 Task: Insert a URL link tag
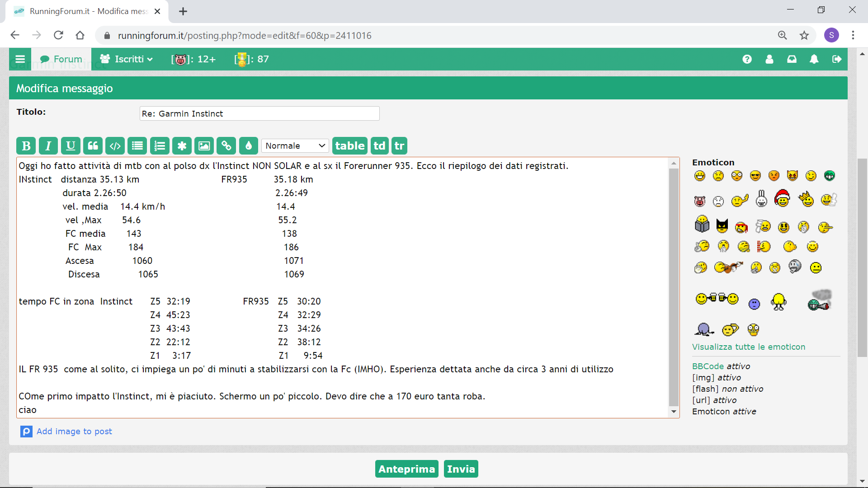pos(226,146)
